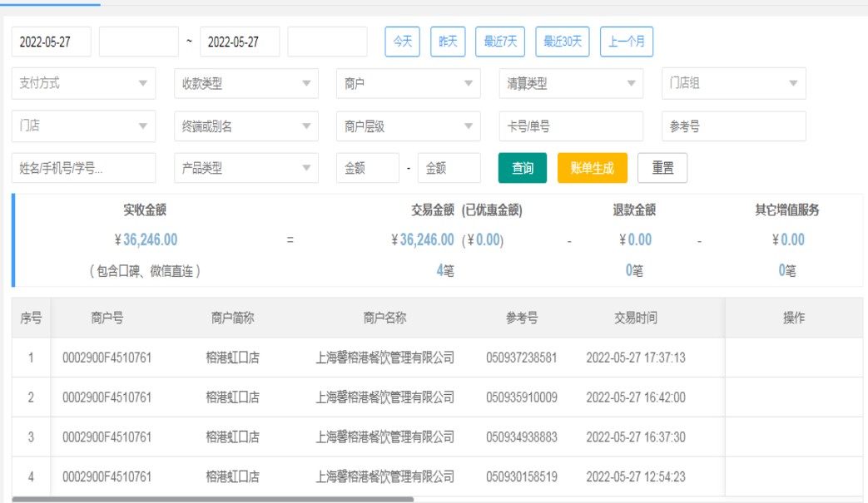Image resolution: width=868 pixels, height=503 pixels.
Task: Choose the 最近7天 date range
Action: tap(500, 42)
